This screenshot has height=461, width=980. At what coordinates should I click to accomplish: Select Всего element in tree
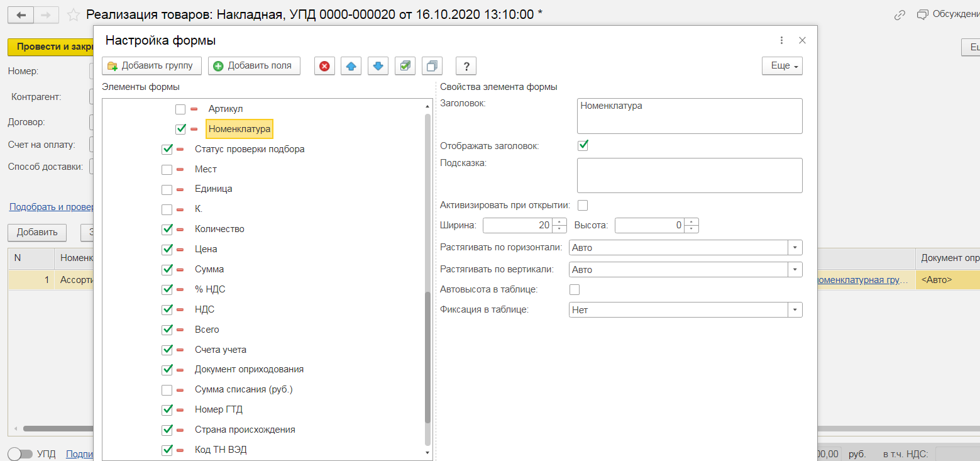[x=207, y=330]
